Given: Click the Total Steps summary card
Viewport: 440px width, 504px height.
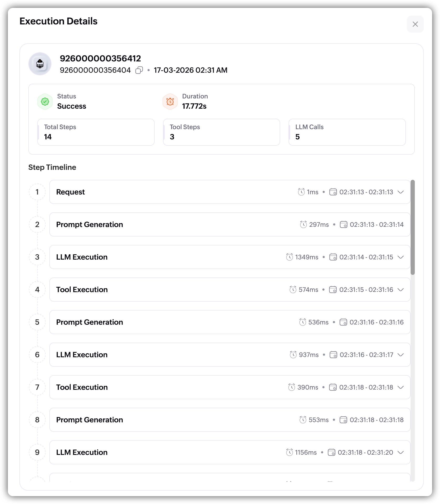Looking at the screenshot, I should click(96, 132).
